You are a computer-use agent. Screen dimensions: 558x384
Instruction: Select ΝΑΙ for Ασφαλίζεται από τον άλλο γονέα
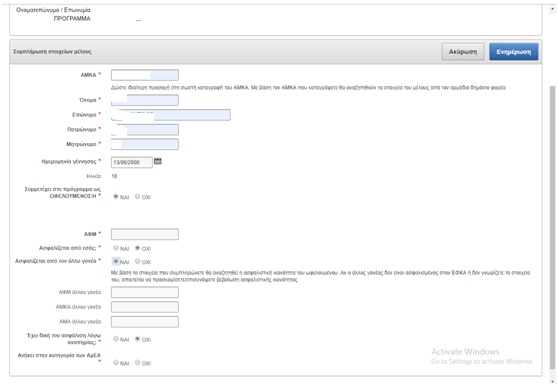point(116,261)
